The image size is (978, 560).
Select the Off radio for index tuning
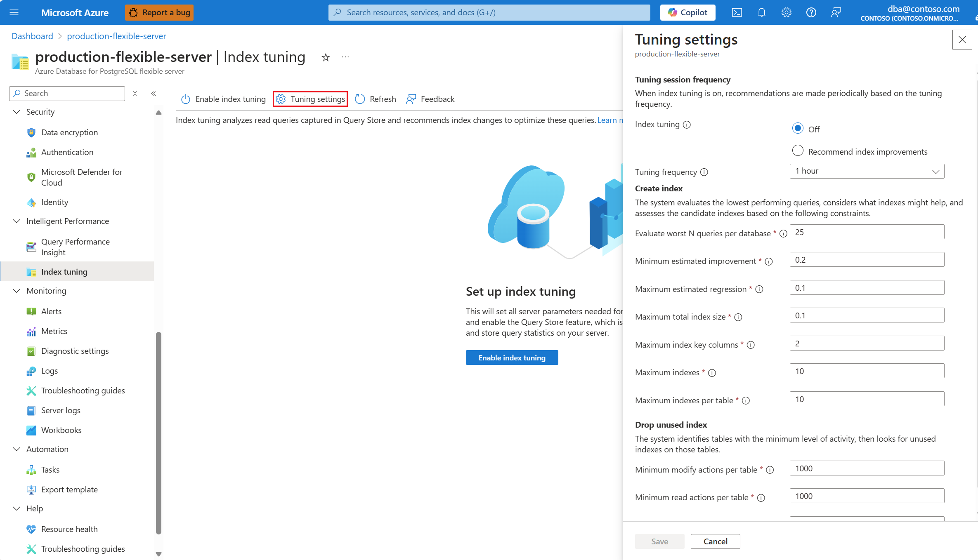pos(798,129)
